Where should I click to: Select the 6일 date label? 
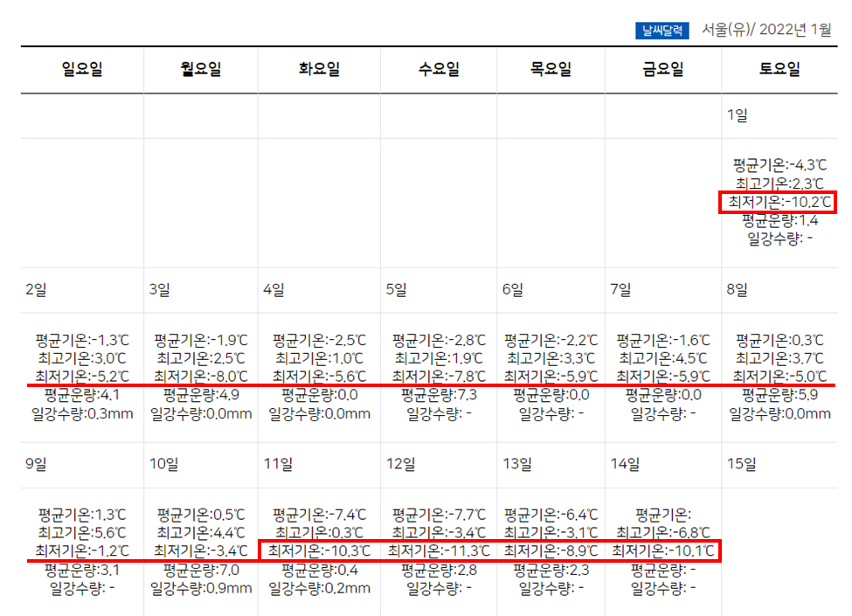click(513, 289)
